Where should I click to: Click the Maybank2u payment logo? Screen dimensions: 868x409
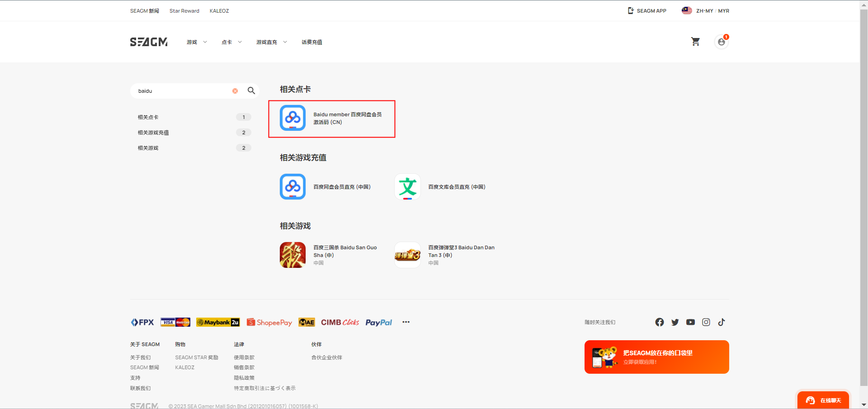tap(218, 322)
